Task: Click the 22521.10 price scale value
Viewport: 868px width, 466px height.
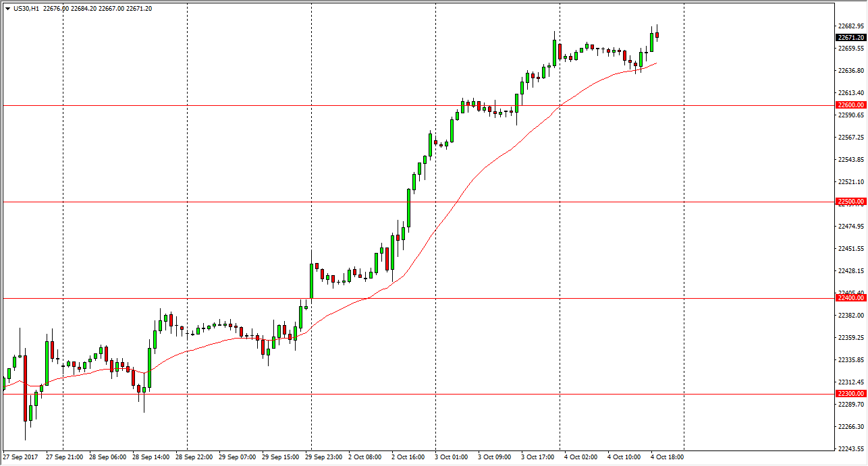Action: click(x=850, y=182)
